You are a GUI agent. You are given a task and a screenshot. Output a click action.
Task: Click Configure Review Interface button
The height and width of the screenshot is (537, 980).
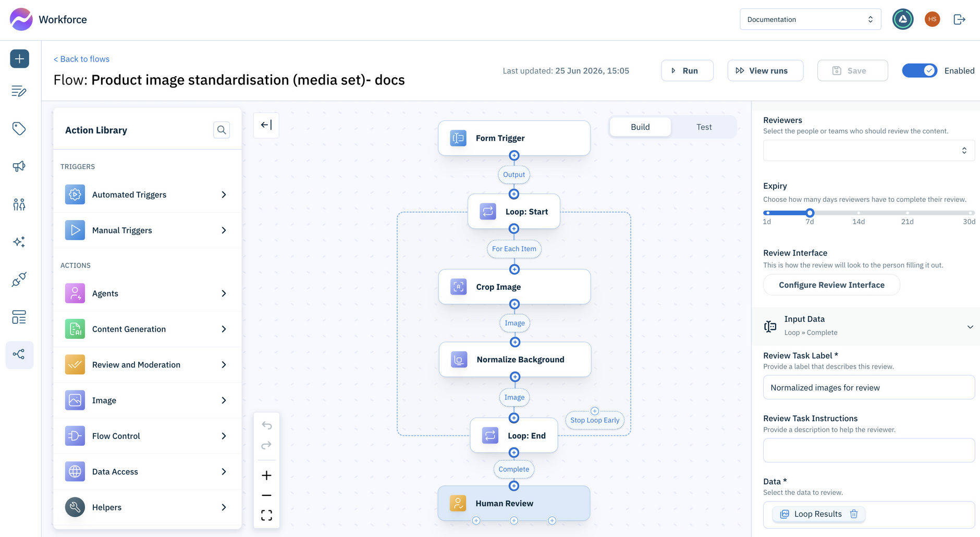pos(831,285)
